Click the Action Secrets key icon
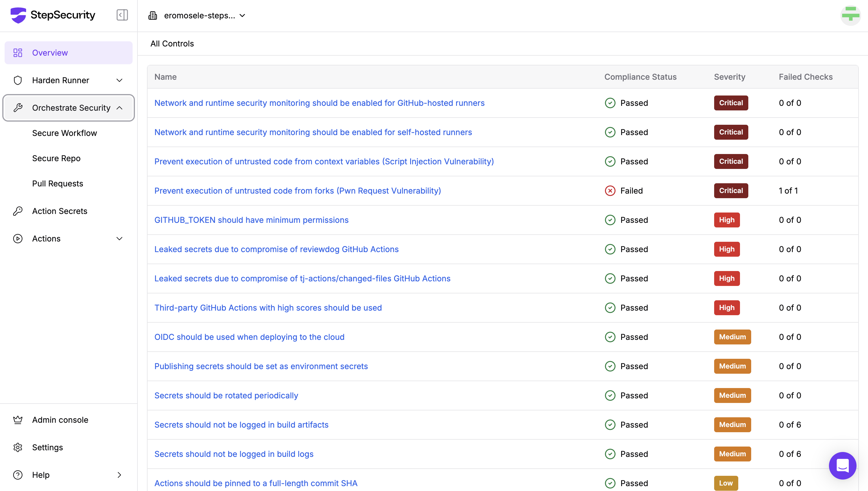The width and height of the screenshot is (868, 491). 18,211
